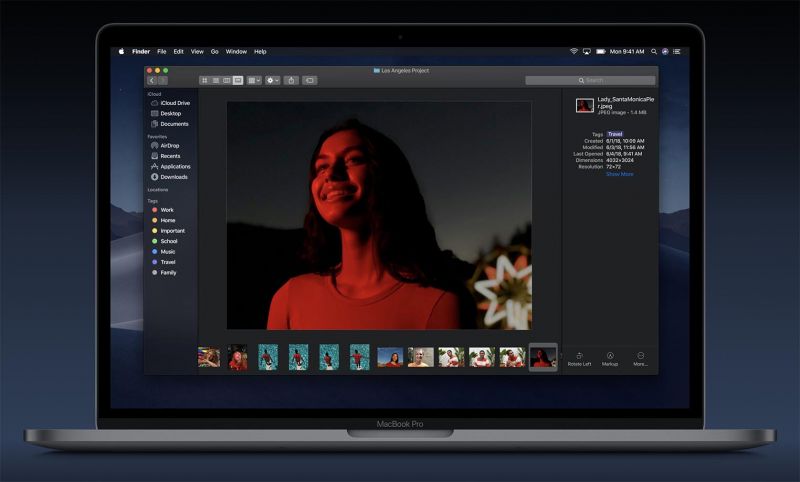This screenshot has width=800, height=482.
Task: Open the Edit menu
Action: 179,52
